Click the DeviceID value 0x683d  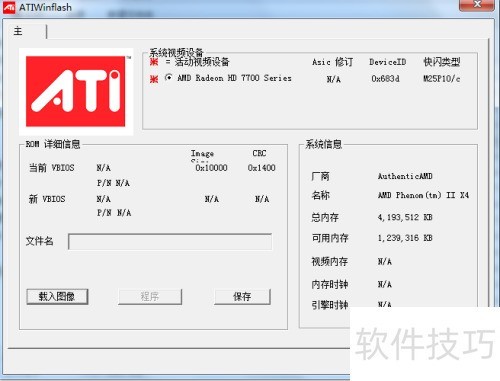click(x=385, y=79)
